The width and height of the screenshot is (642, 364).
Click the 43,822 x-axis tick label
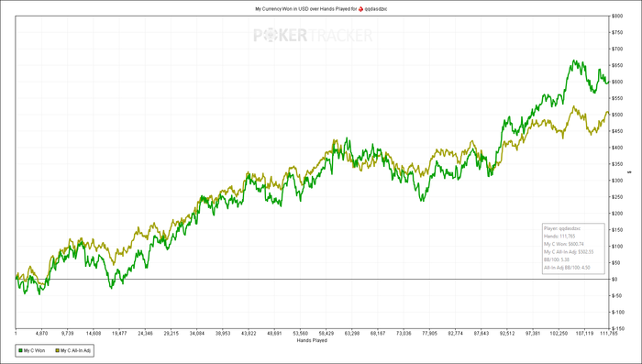tap(249, 334)
